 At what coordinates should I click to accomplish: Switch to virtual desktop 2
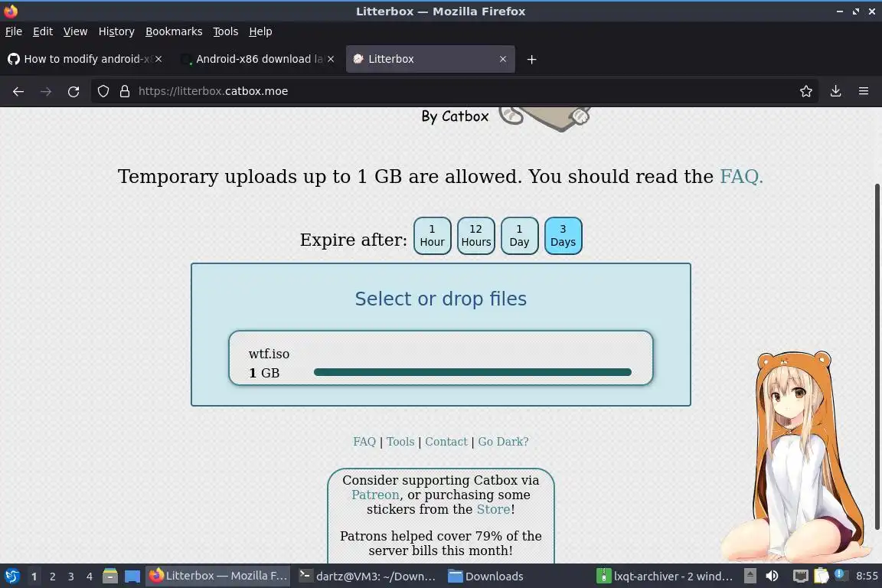click(x=52, y=577)
